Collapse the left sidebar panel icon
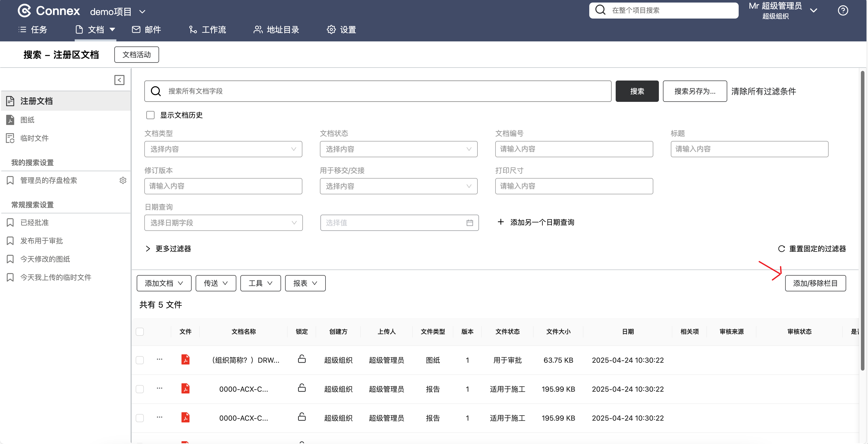 pos(119,80)
